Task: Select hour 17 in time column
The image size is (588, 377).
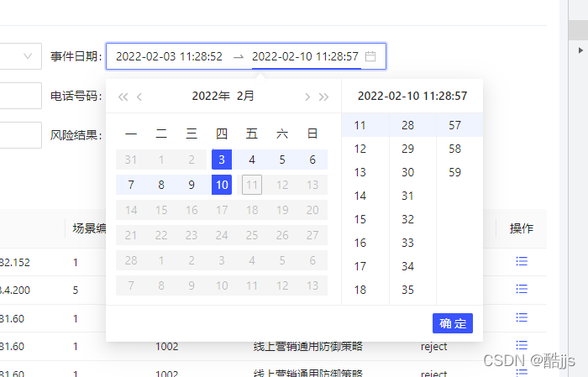Action: (365, 266)
